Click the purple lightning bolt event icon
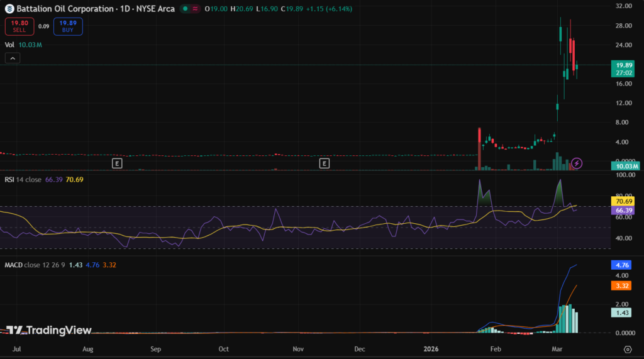 pos(577,163)
